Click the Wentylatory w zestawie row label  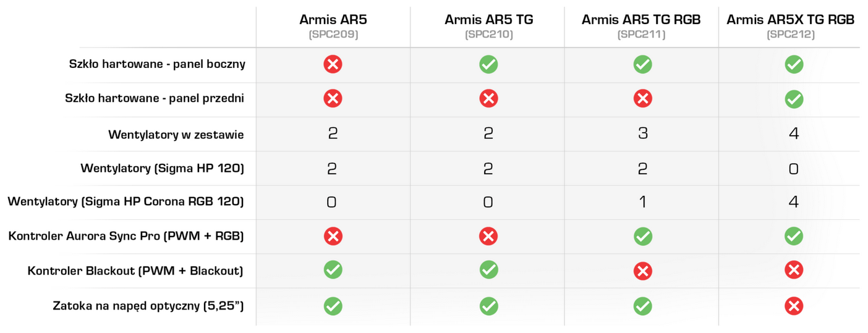[x=176, y=134]
